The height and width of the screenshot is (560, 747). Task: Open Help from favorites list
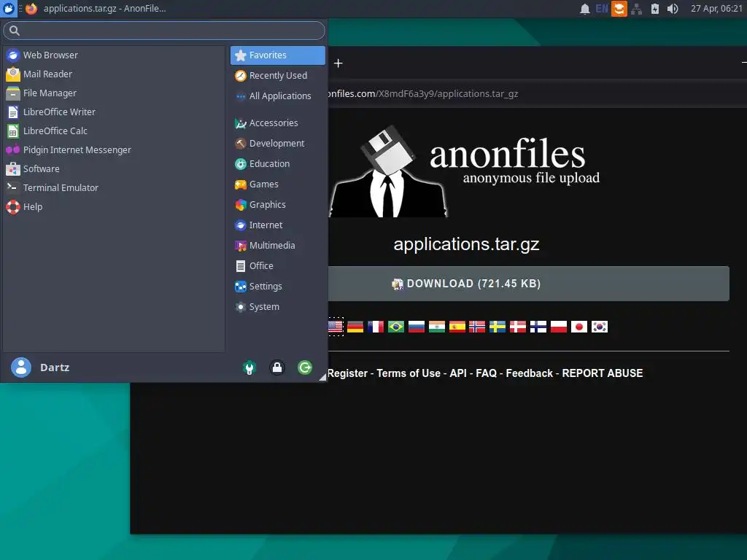click(x=113, y=206)
